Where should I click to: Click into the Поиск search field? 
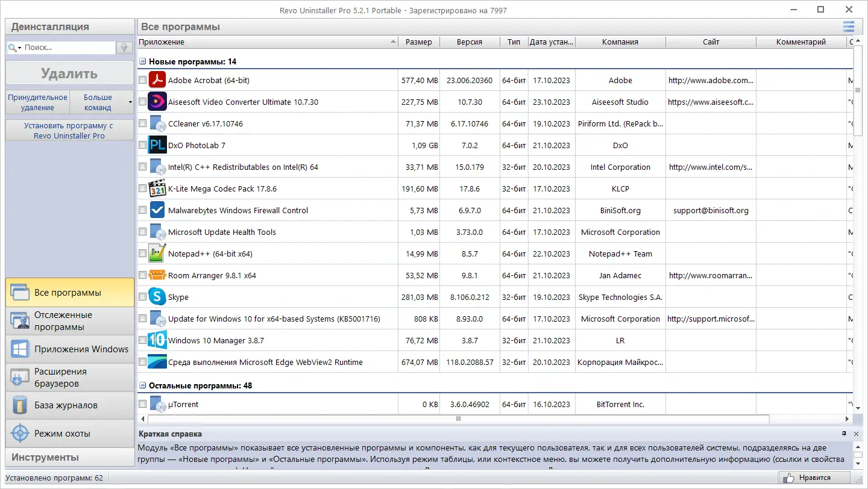click(x=69, y=48)
